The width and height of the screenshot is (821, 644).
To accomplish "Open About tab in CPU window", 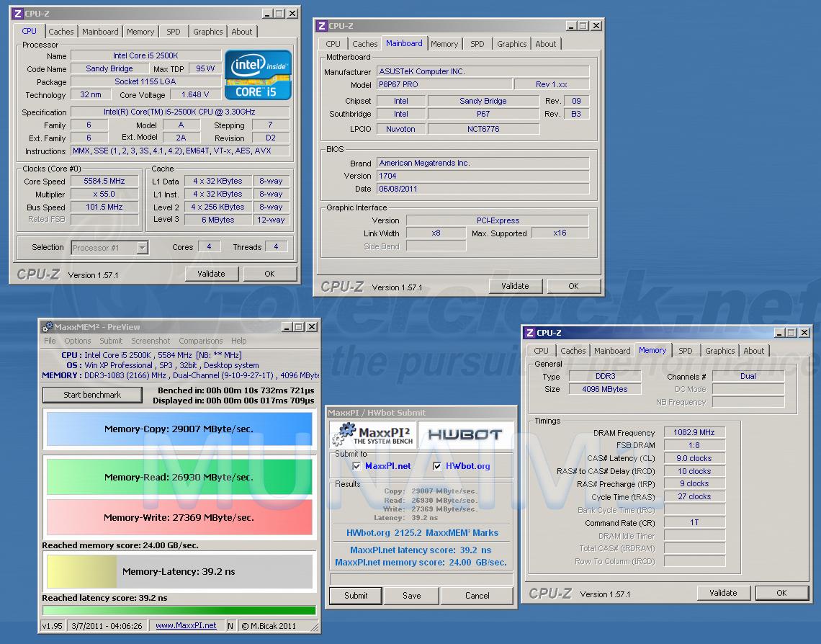I will (242, 32).
